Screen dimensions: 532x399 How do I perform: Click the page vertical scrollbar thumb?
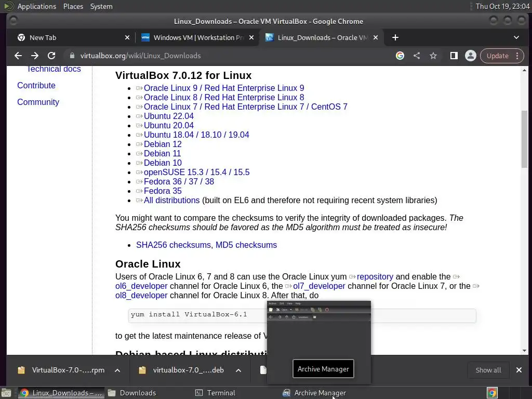(525, 139)
